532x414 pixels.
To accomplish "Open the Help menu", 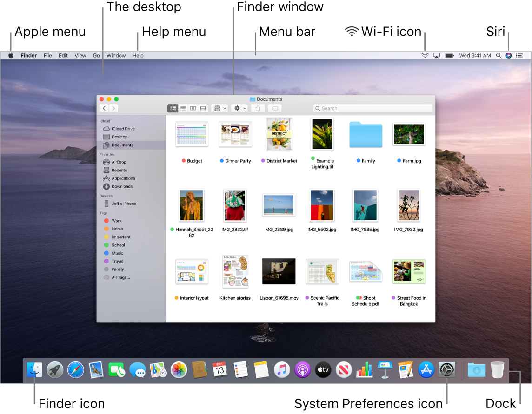I will [138, 55].
